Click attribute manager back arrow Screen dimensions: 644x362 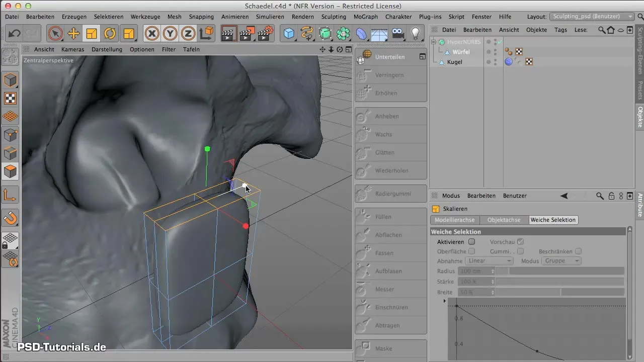[x=564, y=196]
